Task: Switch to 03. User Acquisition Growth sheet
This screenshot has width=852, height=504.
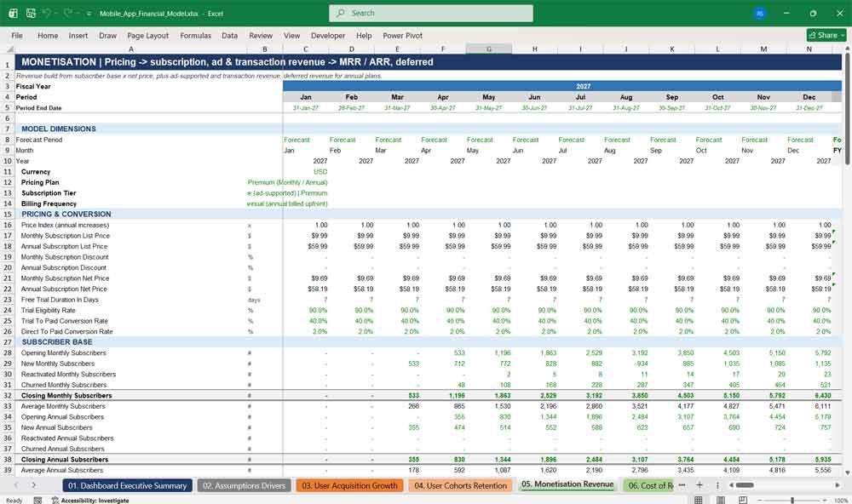Action: pyautogui.click(x=349, y=485)
